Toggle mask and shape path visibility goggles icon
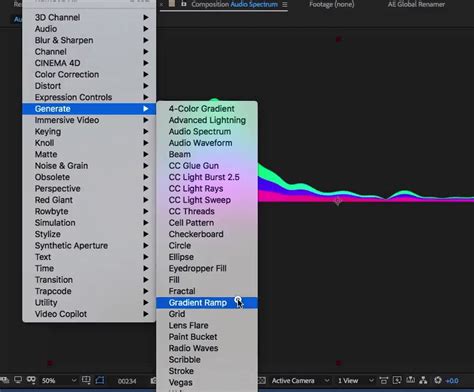This screenshot has height=392, width=474. (31, 380)
